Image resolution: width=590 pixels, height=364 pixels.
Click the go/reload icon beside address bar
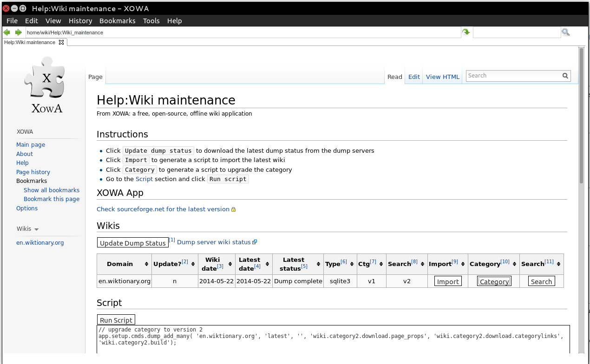(466, 32)
